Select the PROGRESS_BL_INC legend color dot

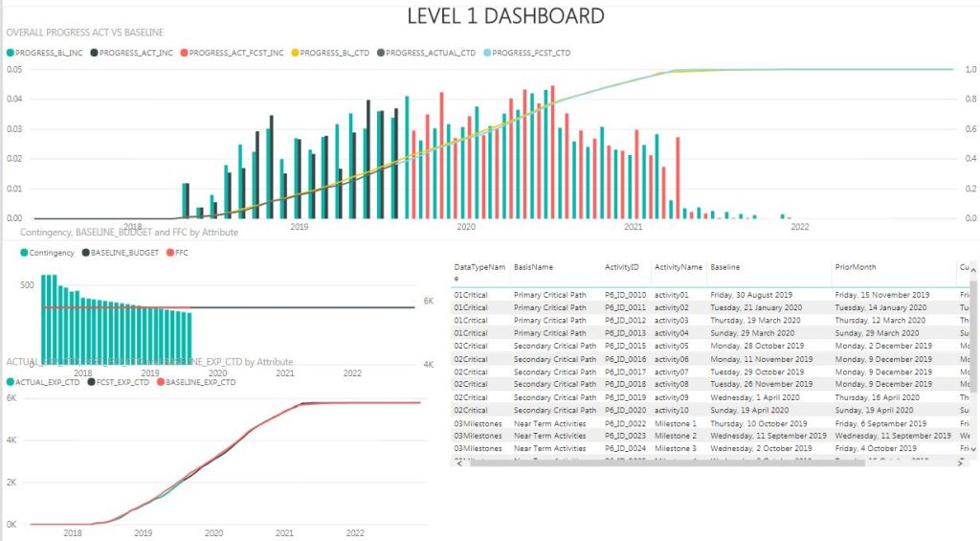(10, 54)
